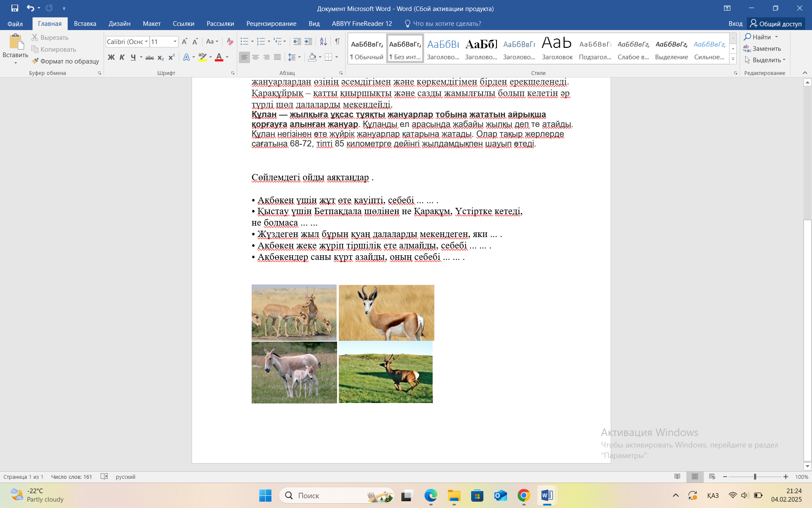
Task: Click the bulleted list icon
Action: pos(244,41)
